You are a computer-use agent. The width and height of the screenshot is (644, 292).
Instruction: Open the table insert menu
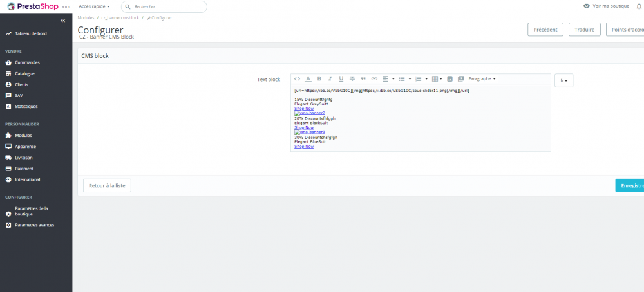pos(437,78)
